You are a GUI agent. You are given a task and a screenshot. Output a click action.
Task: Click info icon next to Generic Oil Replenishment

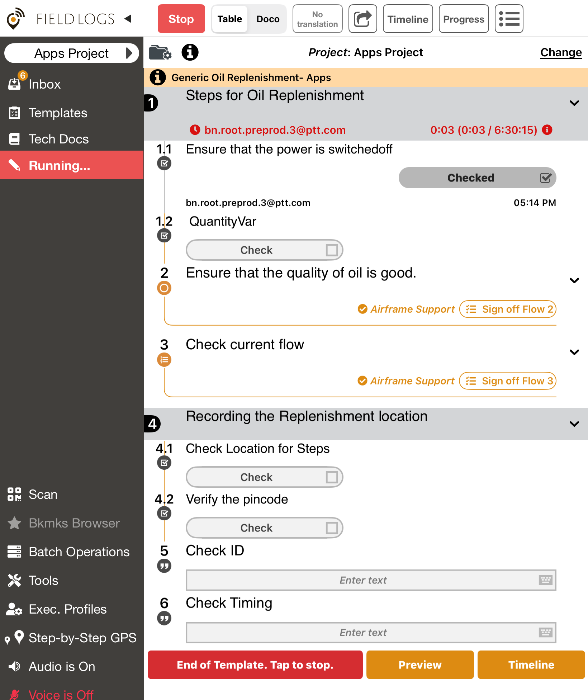coord(158,77)
